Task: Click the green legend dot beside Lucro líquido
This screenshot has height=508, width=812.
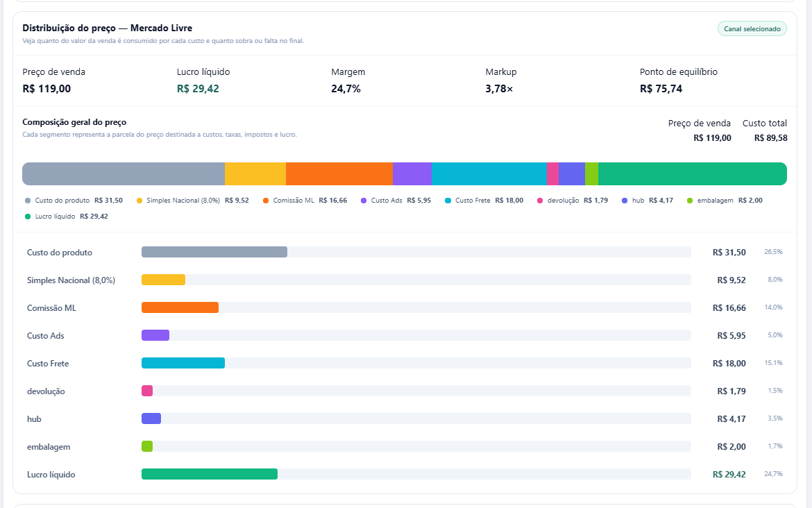Action: [28, 217]
